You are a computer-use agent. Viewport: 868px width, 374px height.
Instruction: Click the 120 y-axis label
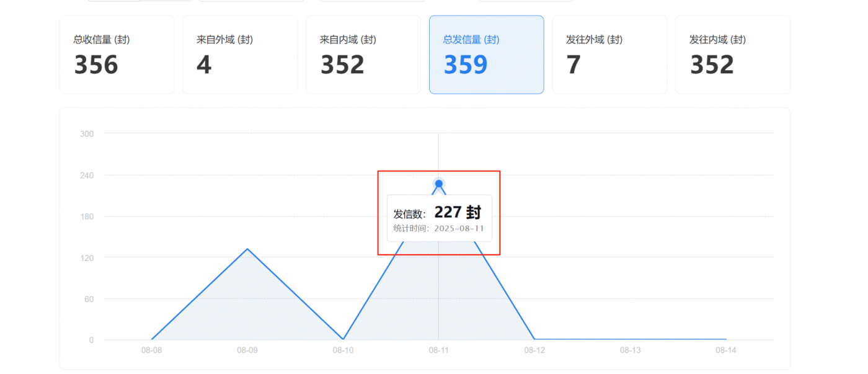click(87, 257)
